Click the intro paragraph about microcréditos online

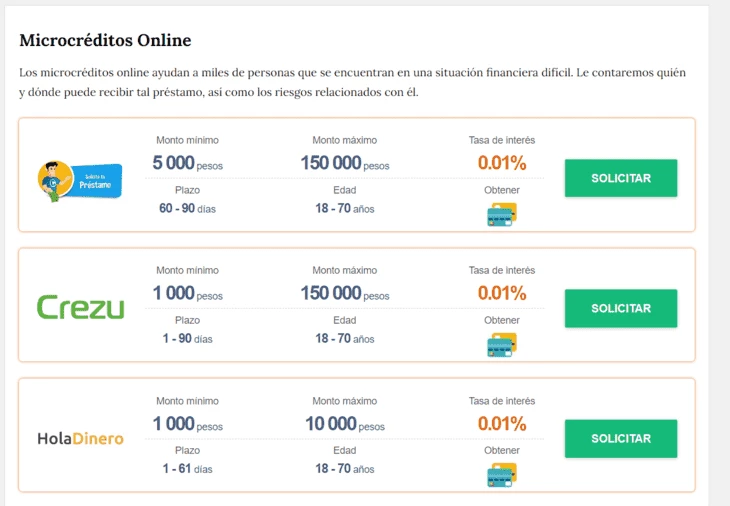pyautogui.click(x=352, y=82)
